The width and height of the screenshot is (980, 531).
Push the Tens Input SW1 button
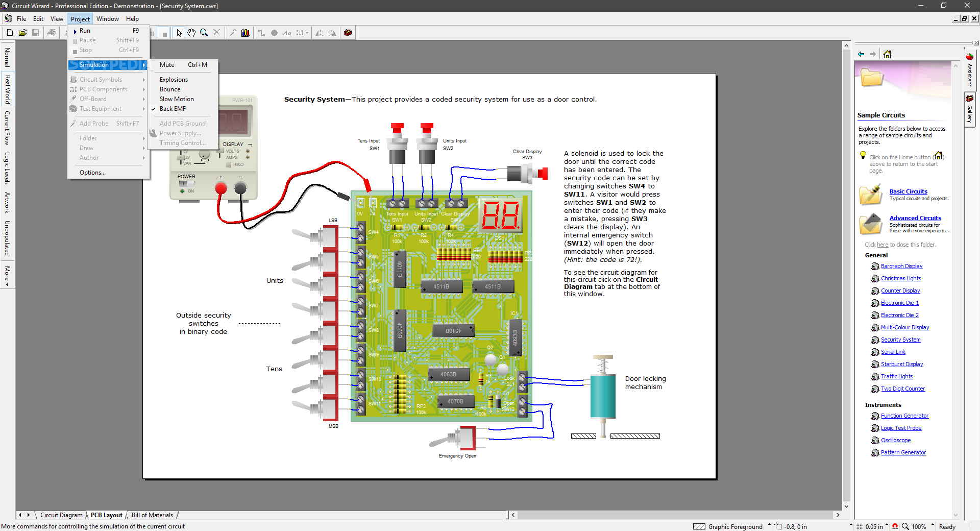pos(398,143)
